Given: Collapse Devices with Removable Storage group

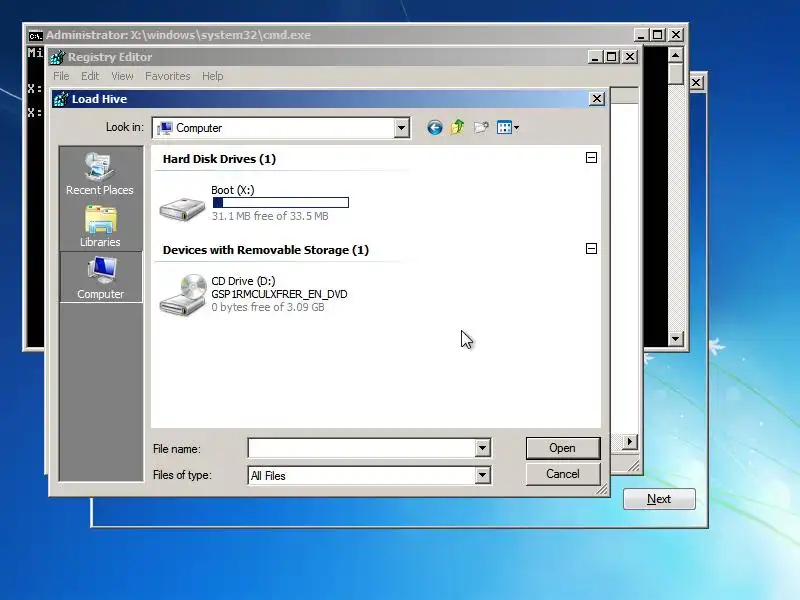Looking at the screenshot, I should [591, 248].
